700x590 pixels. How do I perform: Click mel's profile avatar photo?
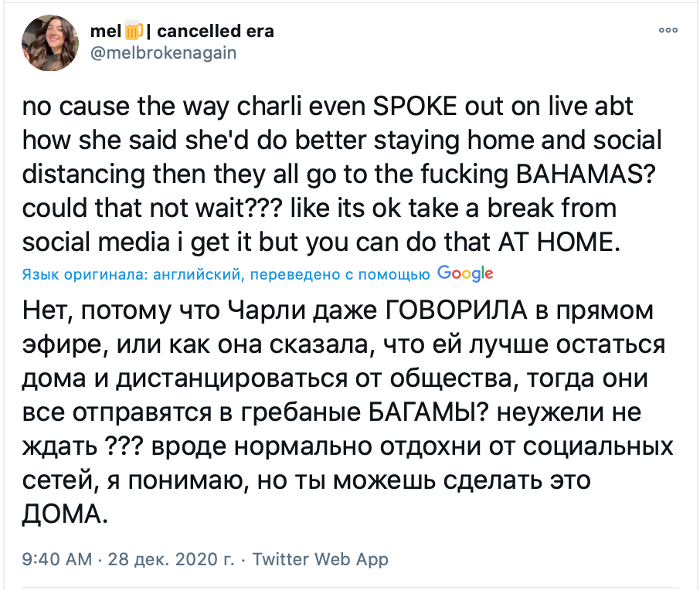(x=50, y=42)
